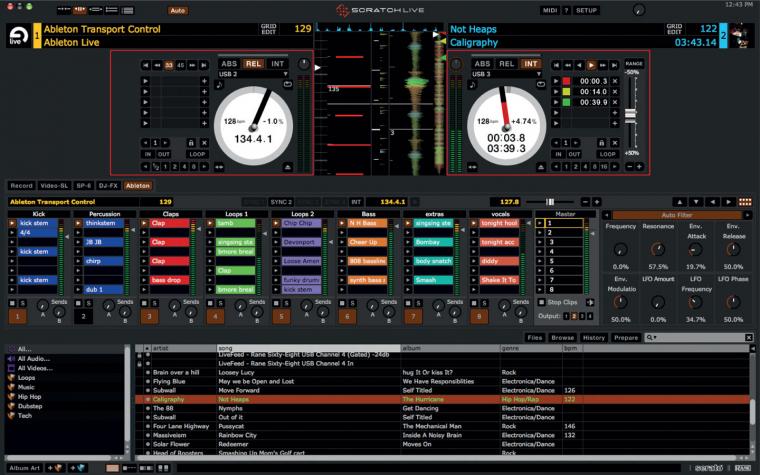Toggle the session grid view icon
The height and width of the screenshot is (475, 760).
click(745, 202)
